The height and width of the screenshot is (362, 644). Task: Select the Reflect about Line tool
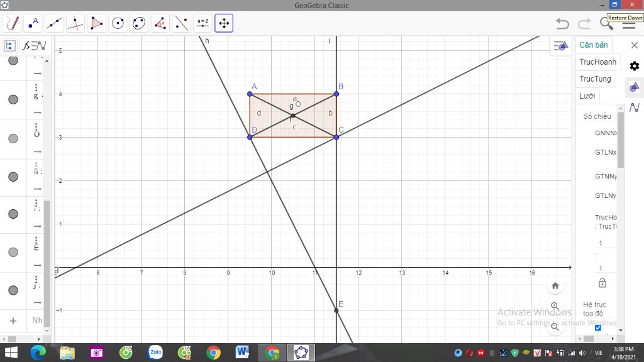[182, 23]
